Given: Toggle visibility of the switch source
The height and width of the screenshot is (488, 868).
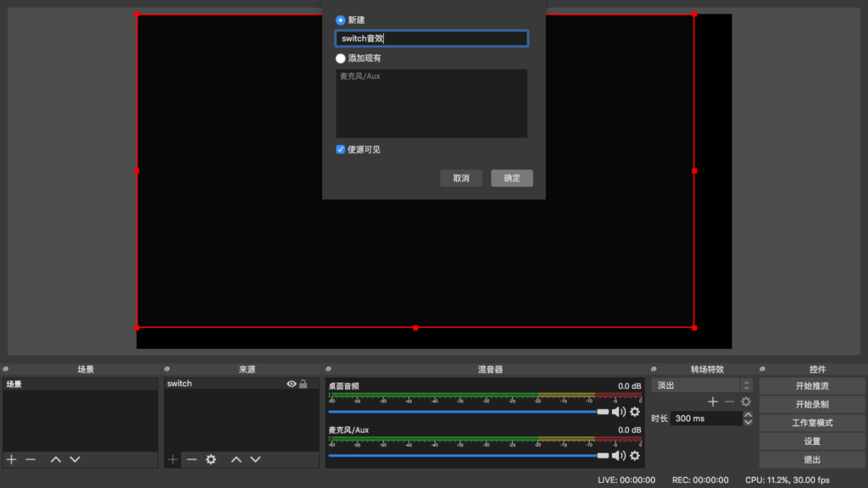Looking at the screenshot, I should [x=291, y=384].
